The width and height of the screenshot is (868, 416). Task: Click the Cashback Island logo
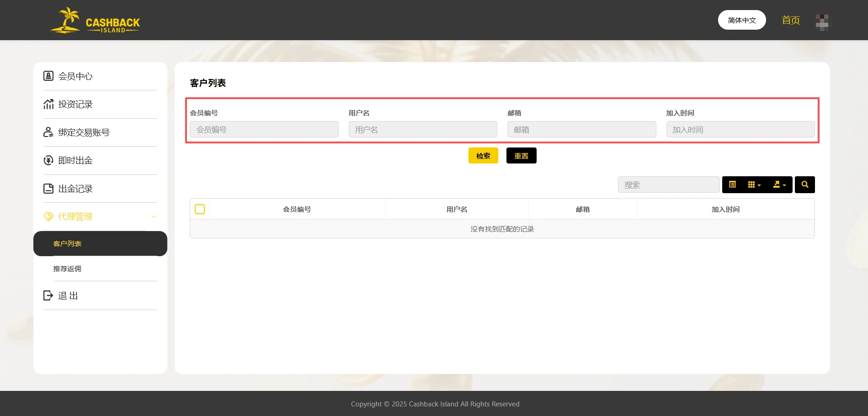pyautogui.click(x=95, y=21)
